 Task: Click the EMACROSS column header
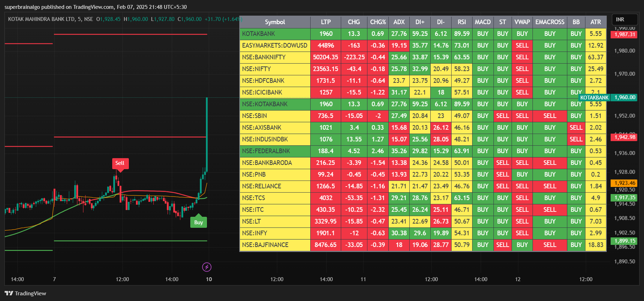click(x=550, y=22)
